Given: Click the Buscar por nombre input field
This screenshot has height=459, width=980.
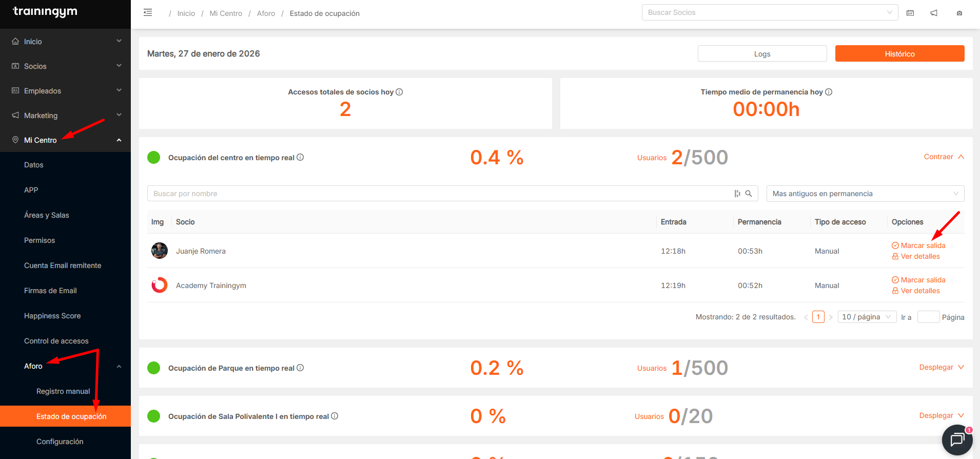Looking at the screenshot, I should 439,194.
